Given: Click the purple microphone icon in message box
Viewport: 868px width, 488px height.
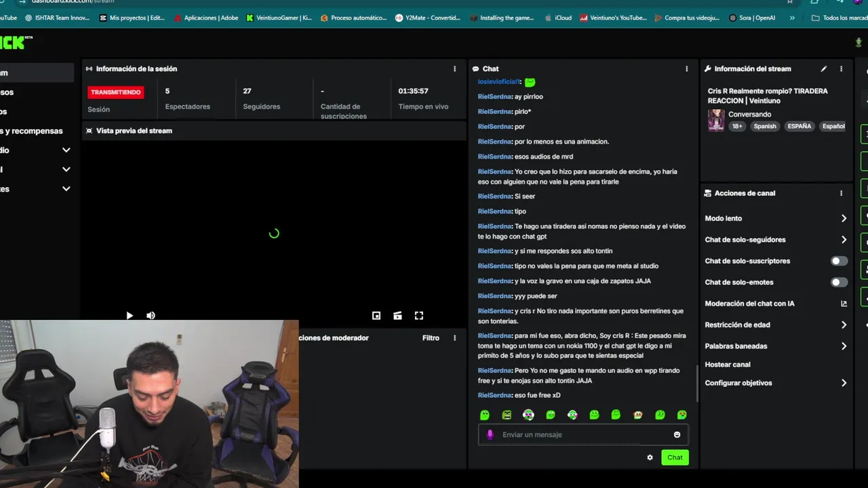Looking at the screenshot, I should click(x=490, y=434).
